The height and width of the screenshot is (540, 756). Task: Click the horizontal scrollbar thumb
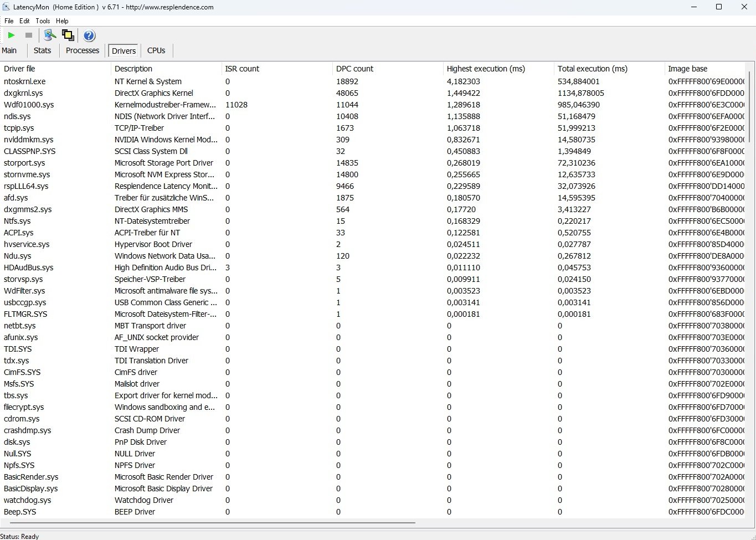[x=212, y=522]
